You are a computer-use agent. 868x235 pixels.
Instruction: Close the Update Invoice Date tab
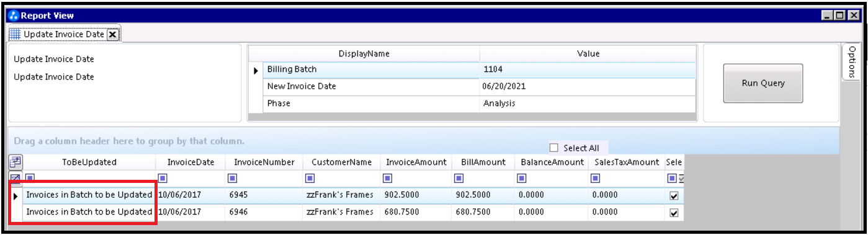click(112, 35)
